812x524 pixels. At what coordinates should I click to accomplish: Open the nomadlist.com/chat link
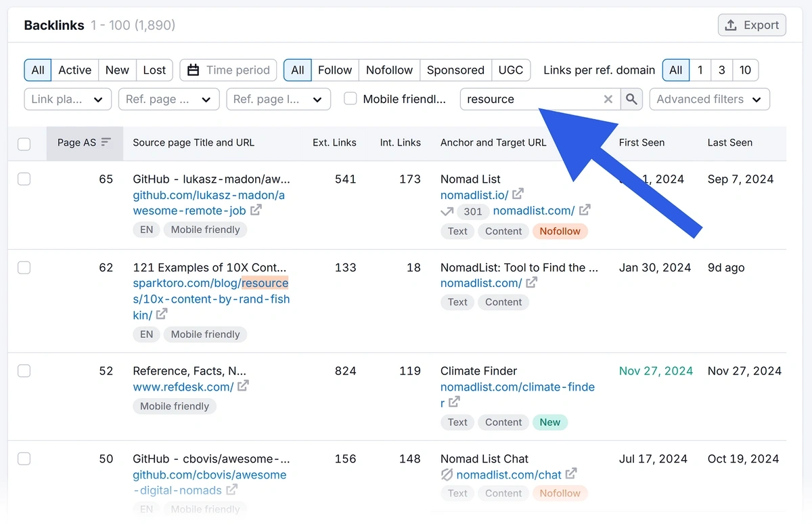pos(509,475)
